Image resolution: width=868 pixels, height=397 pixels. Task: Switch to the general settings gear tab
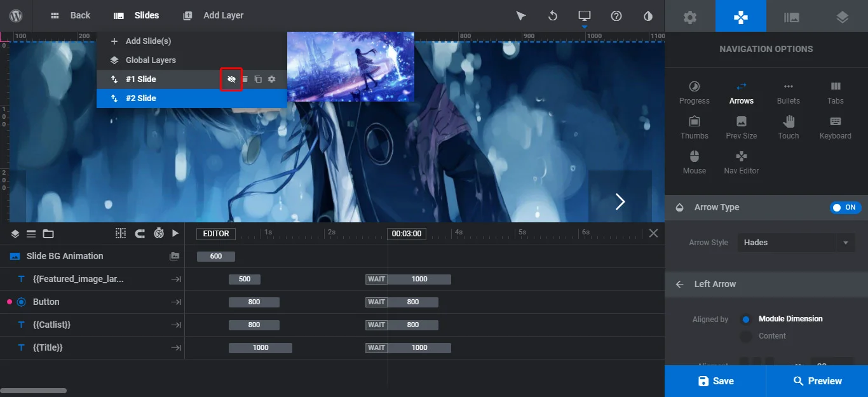(x=690, y=16)
